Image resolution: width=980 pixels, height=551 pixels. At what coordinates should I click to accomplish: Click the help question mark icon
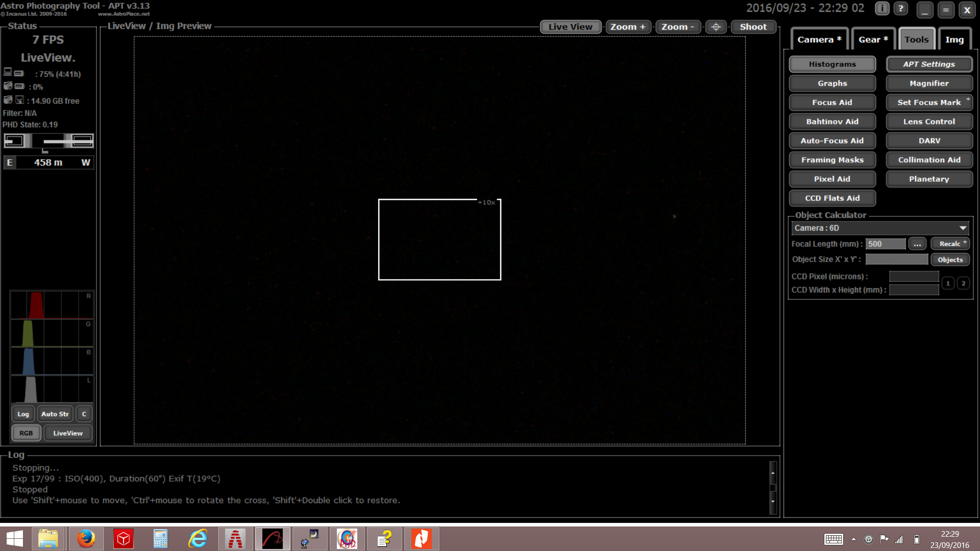coord(901,9)
